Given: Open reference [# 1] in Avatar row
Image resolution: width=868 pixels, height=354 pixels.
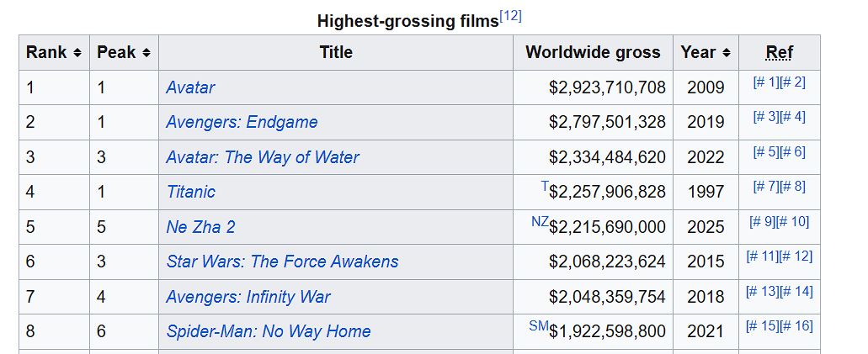Looking at the screenshot, I should (x=766, y=82).
